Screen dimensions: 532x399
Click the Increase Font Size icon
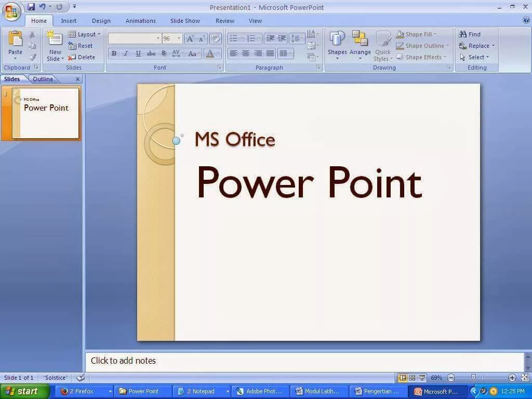tap(190, 38)
